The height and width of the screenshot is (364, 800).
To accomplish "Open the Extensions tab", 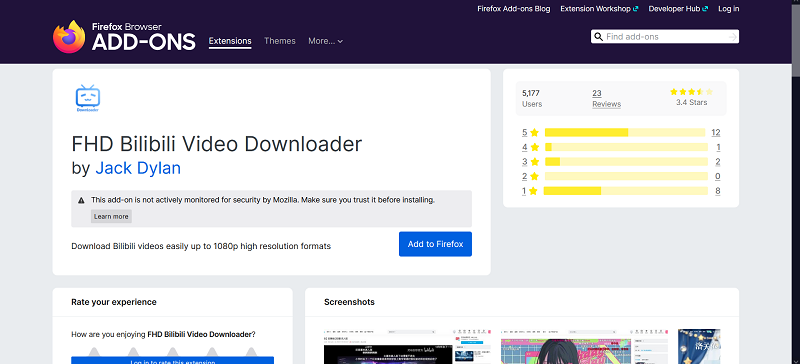I will click(x=230, y=41).
